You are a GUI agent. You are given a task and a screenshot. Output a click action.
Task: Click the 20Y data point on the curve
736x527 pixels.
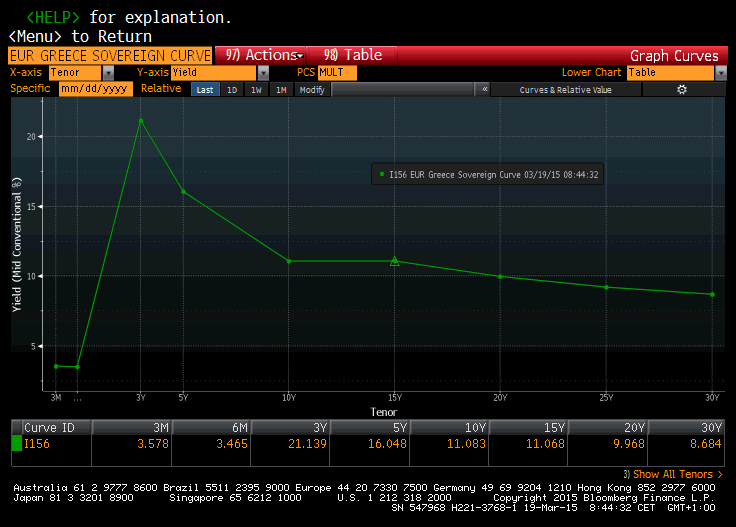point(500,276)
